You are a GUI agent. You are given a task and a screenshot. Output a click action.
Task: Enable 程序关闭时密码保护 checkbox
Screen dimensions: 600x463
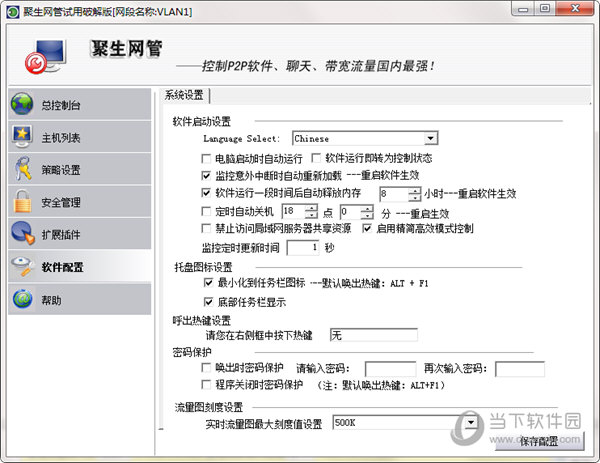coord(206,384)
